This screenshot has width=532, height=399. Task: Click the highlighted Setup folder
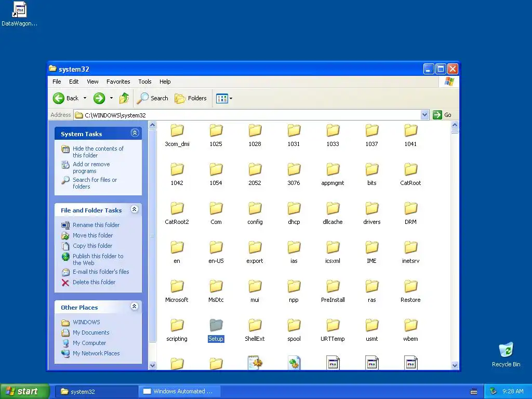(216, 330)
